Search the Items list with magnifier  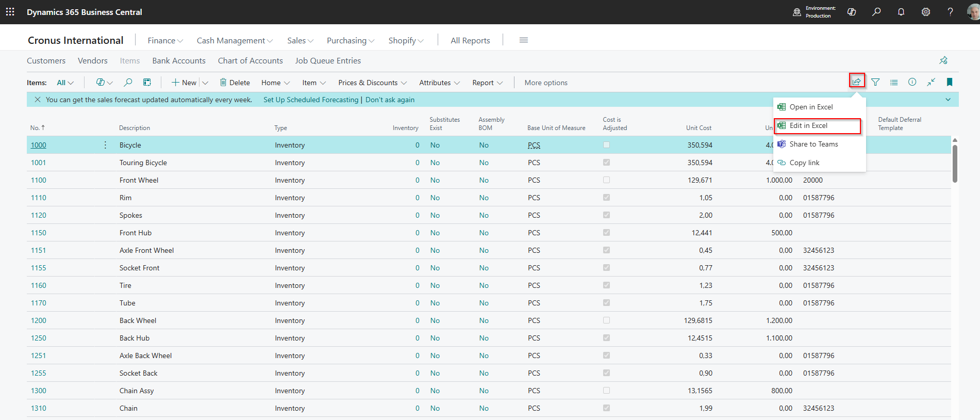pos(128,82)
